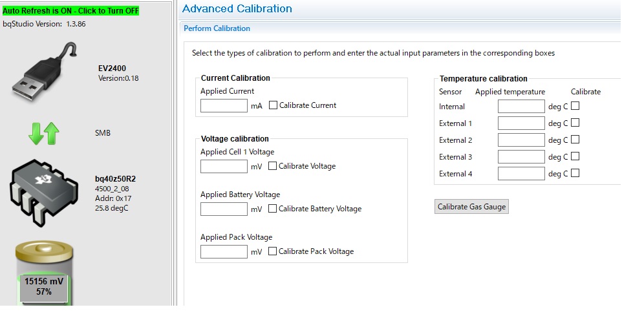The height and width of the screenshot is (327, 644).
Task: Tick the External 4 sensor calibrate box
Action: point(575,173)
